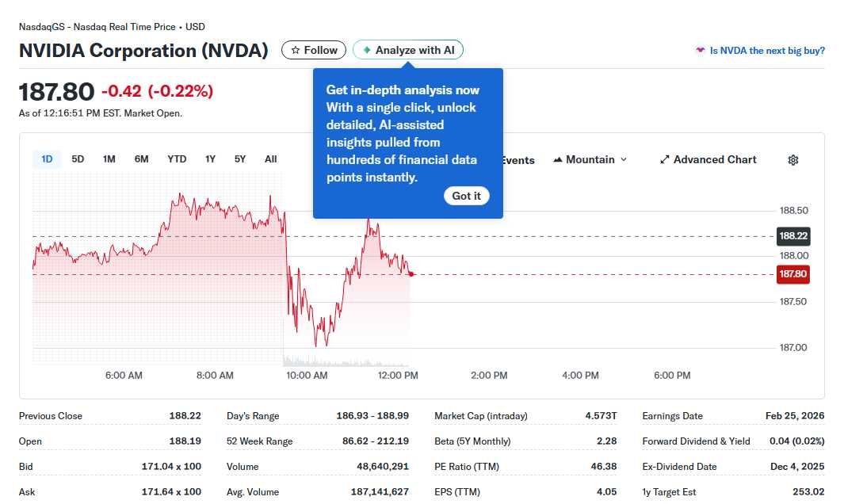Open the Analyze with AI panel
The width and height of the screenshot is (844, 504).
click(407, 49)
